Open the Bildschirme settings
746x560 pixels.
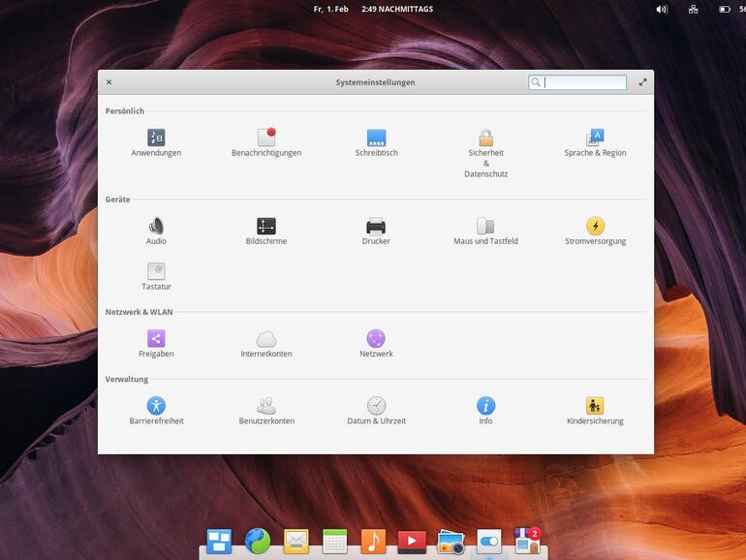click(x=266, y=231)
